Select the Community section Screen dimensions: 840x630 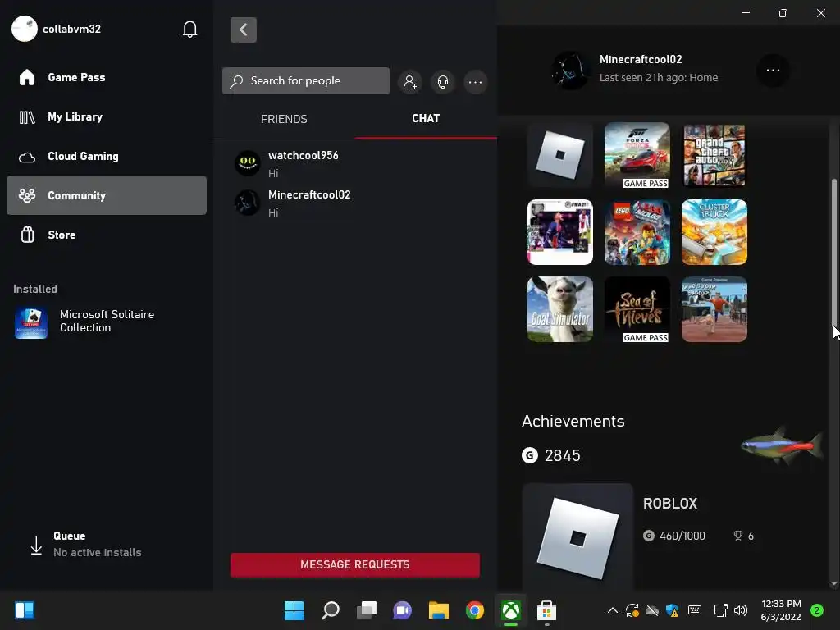coord(107,195)
